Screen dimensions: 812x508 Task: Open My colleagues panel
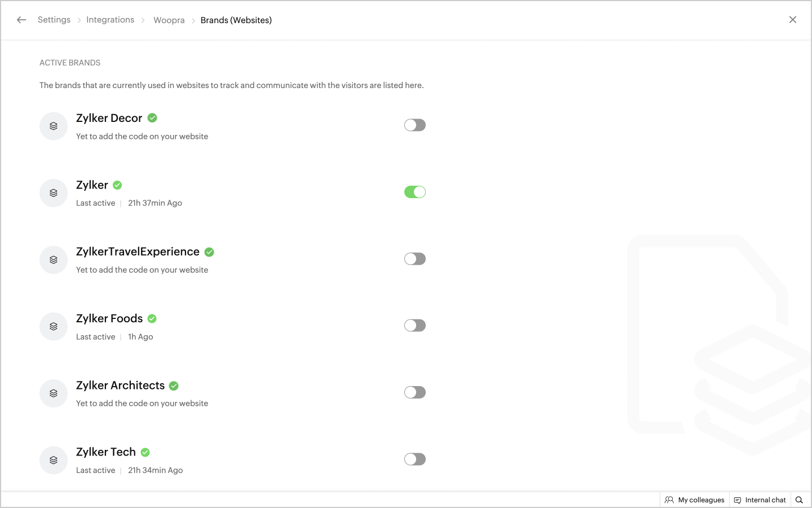pos(695,500)
